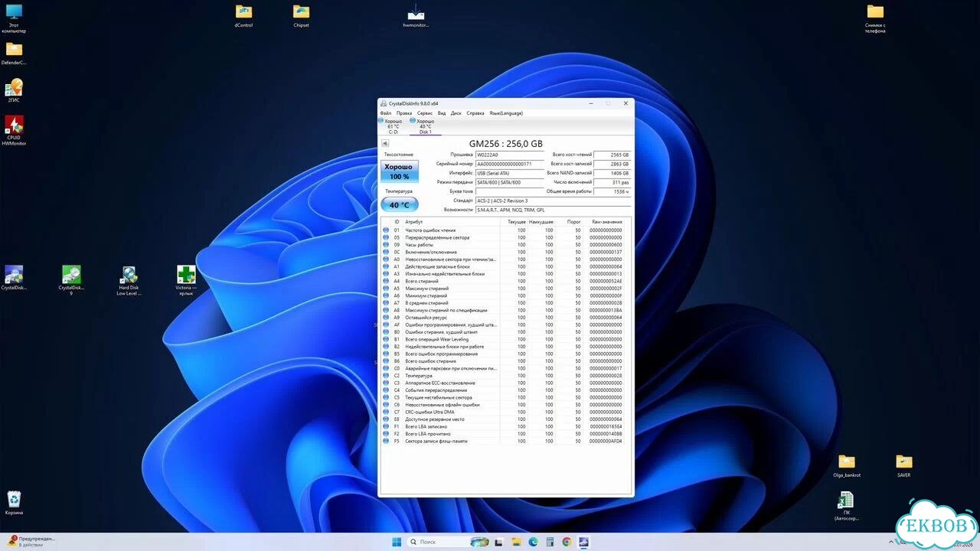
Task: Open Microsoft Edge from the taskbar
Action: click(x=533, y=542)
